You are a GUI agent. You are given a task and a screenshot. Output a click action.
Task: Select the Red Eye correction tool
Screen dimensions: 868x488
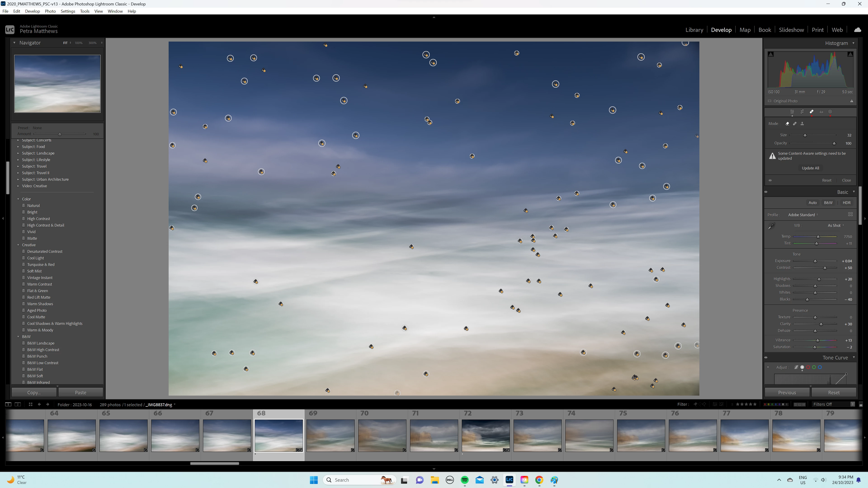tap(821, 112)
